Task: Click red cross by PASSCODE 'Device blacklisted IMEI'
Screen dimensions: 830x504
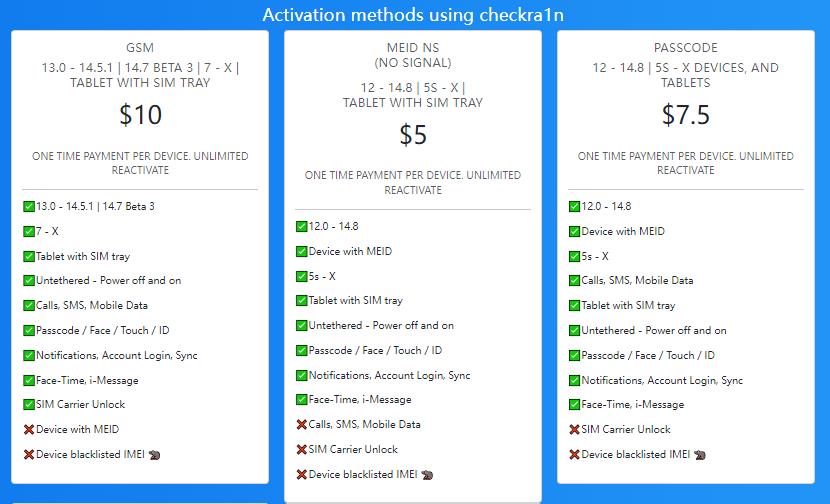Action: (x=574, y=454)
